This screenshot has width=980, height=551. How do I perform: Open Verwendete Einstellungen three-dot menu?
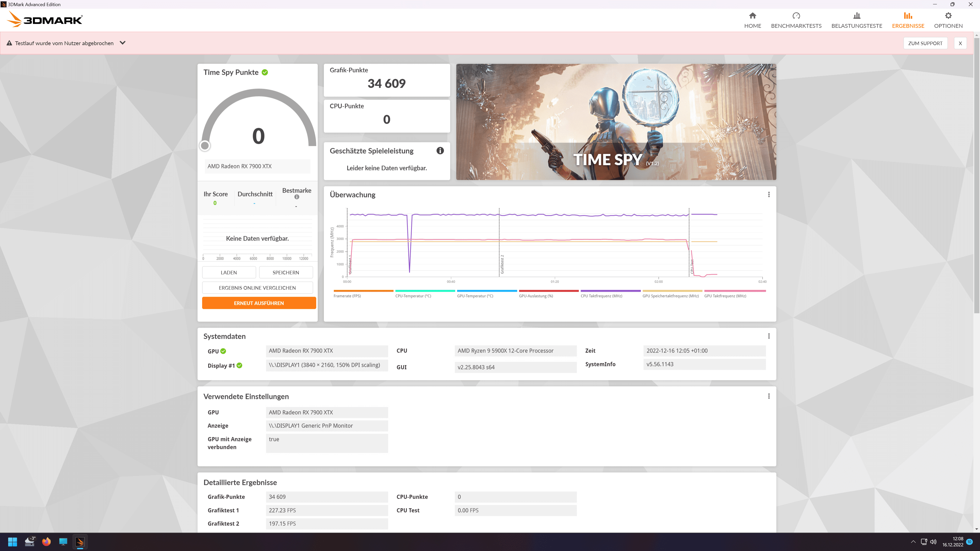click(x=768, y=396)
